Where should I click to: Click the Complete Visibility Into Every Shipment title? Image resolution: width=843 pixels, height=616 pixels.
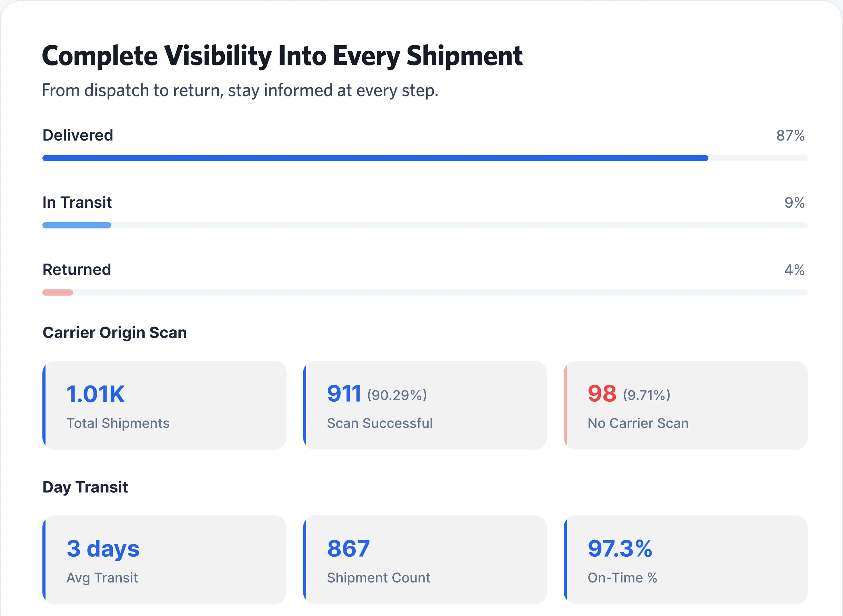282,56
